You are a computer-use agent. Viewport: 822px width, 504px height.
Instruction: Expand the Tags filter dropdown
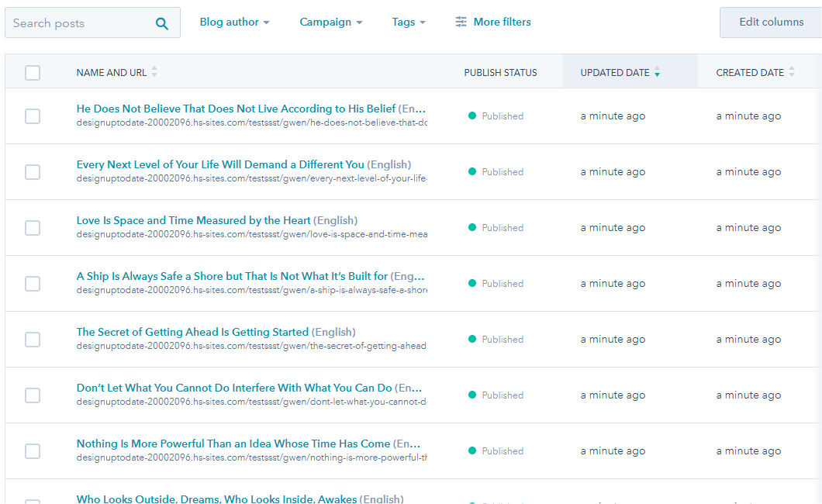pyautogui.click(x=408, y=22)
